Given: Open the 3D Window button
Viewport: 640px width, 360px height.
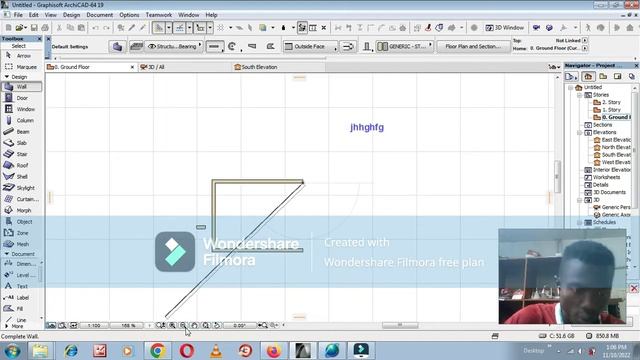Looking at the screenshot, I should pos(505,28).
